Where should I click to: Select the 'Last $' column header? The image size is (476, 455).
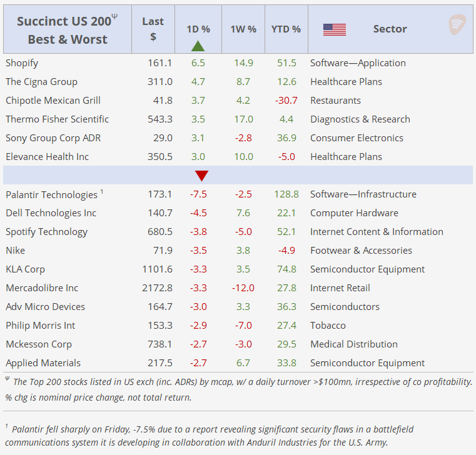[x=153, y=29]
